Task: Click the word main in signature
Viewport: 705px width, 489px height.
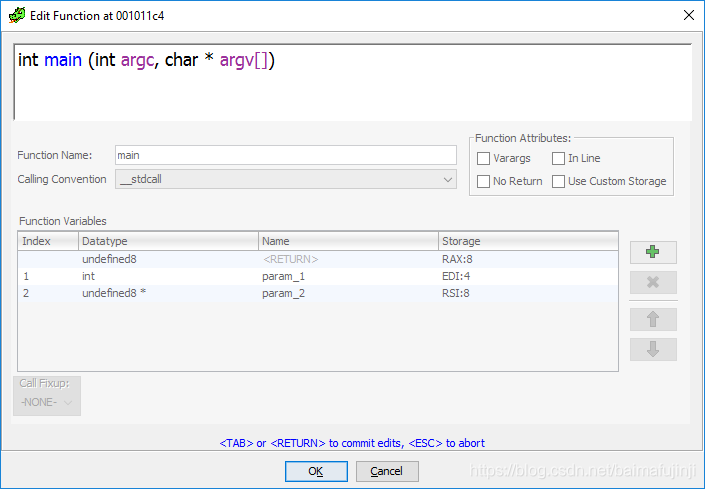Action: coord(63,60)
